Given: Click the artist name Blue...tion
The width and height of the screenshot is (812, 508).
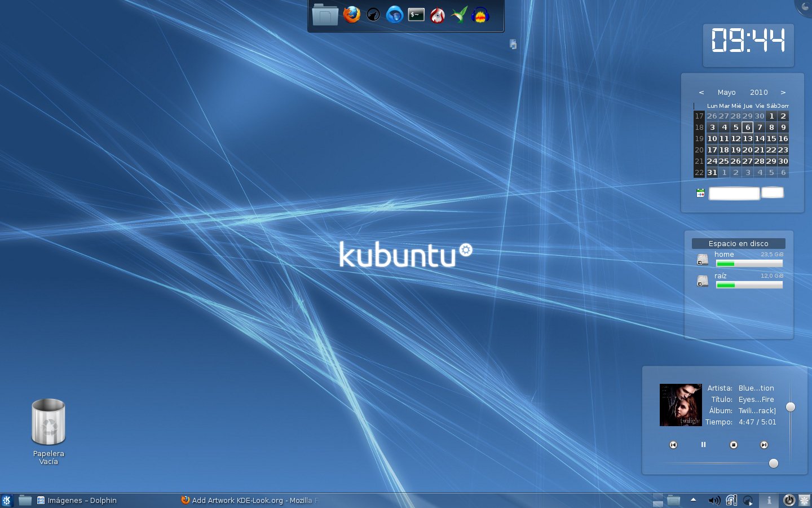Looking at the screenshot, I should click(756, 388).
